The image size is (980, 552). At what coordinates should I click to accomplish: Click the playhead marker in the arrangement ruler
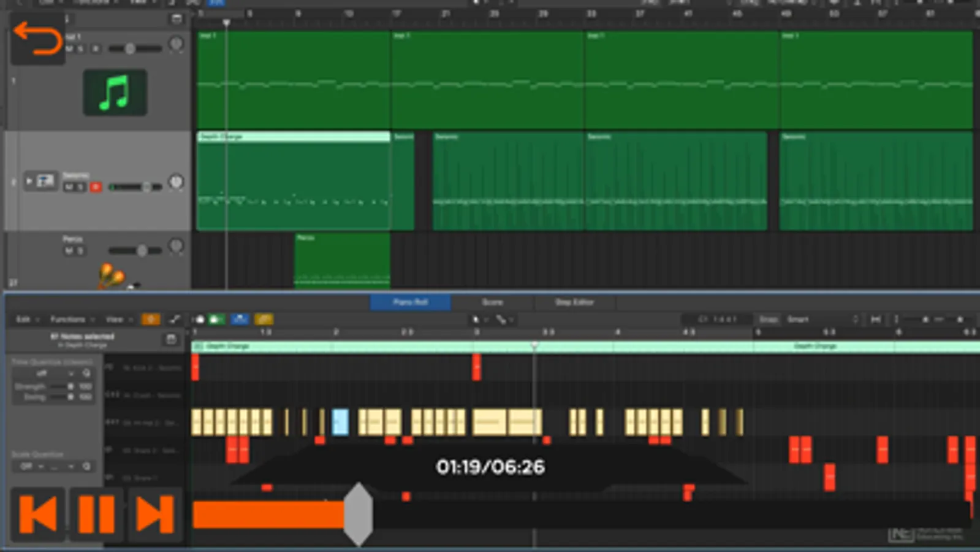[x=226, y=23]
